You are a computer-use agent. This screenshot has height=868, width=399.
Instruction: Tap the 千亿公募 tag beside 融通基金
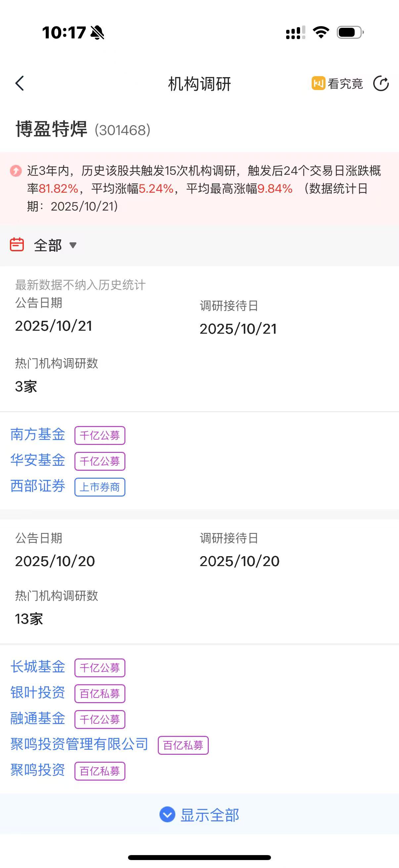pyautogui.click(x=100, y=719)
